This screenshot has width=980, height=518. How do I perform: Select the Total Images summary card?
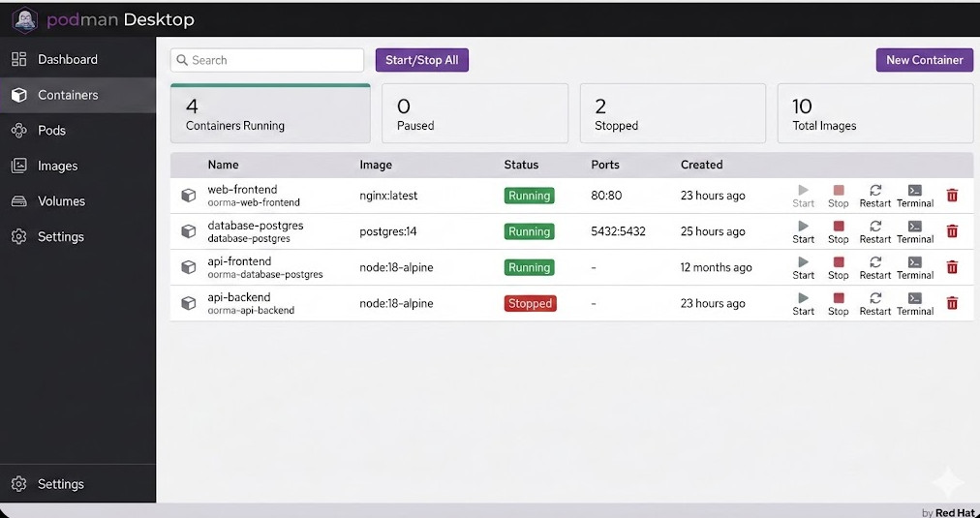tap(875, 113)
